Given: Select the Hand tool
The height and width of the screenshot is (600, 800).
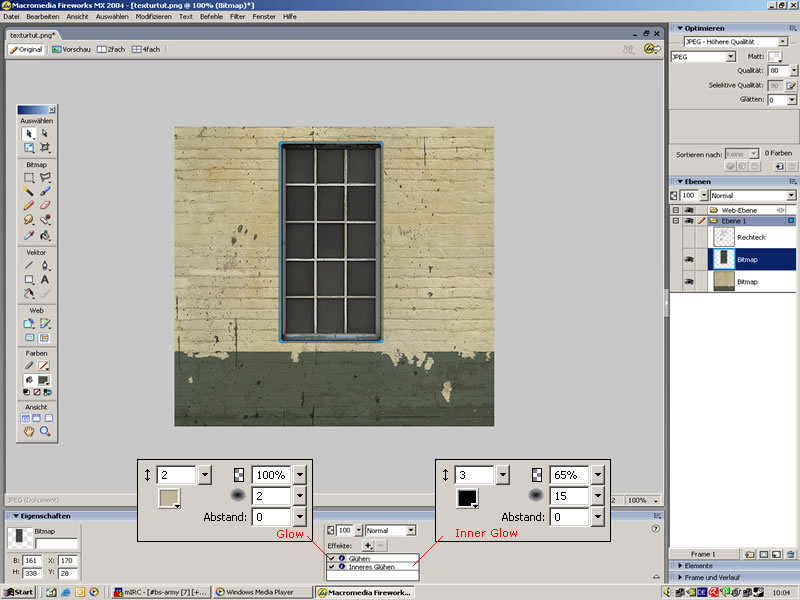Looking at the screenshot, I should (29, 432).
